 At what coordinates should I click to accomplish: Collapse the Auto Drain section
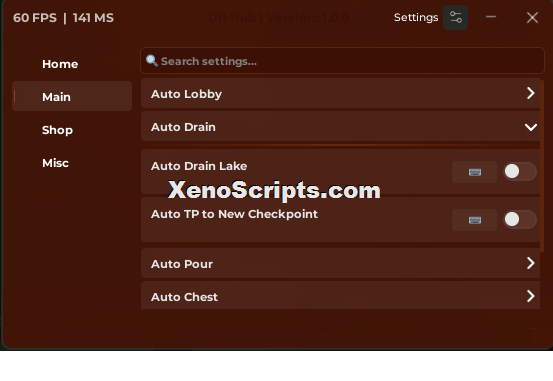[341, 127]
